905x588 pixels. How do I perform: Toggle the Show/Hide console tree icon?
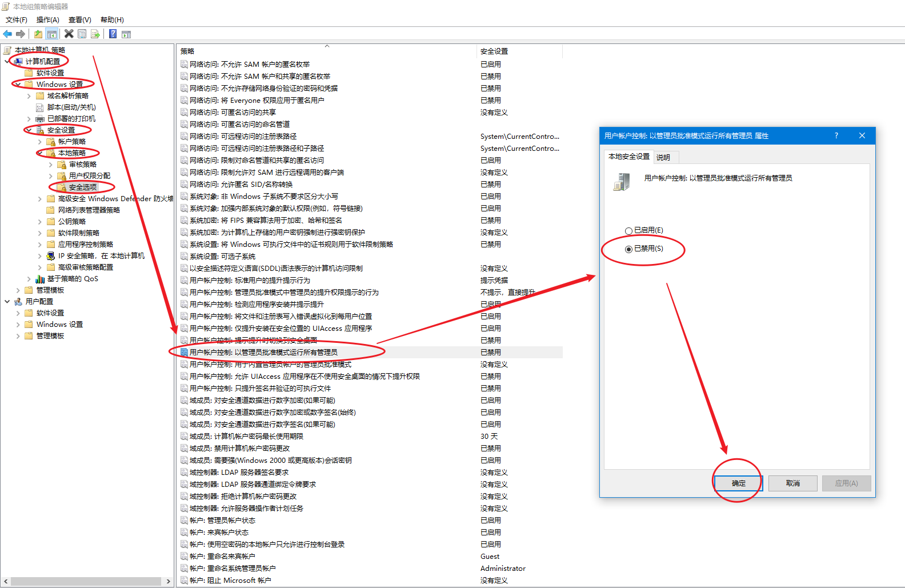(x=52, y=34)
